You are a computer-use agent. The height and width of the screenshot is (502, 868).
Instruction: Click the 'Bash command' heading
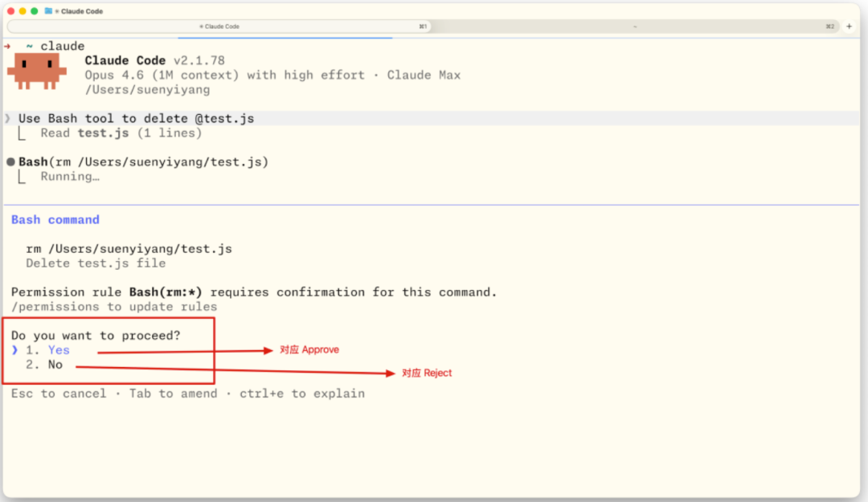pyautogui.click(x=55, y=220)
